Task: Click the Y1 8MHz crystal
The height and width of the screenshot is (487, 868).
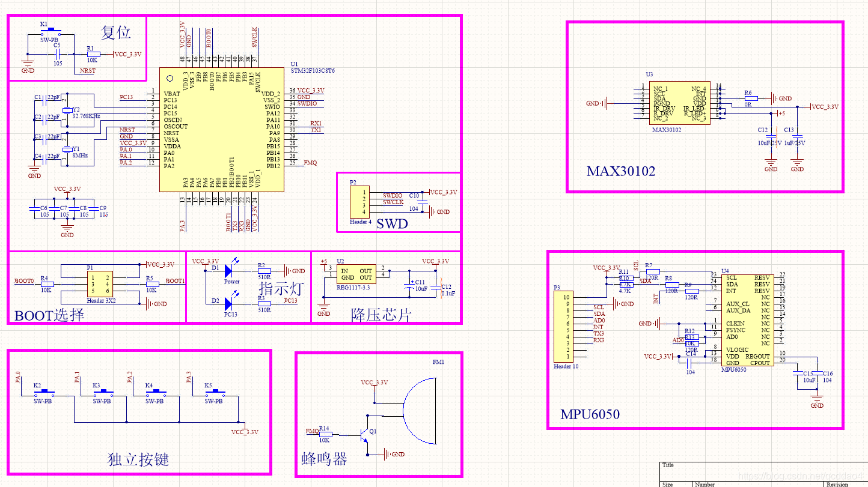Action: pyautogui.click(x=67, y=150)
